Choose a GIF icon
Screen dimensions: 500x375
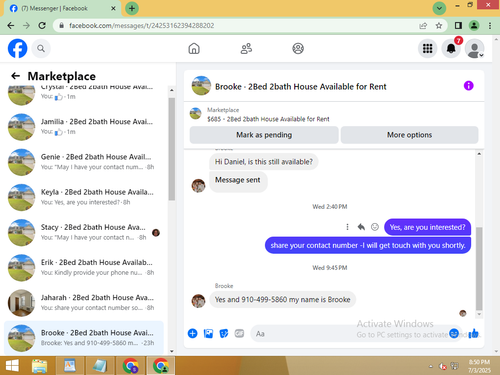[x=239, y=333]
